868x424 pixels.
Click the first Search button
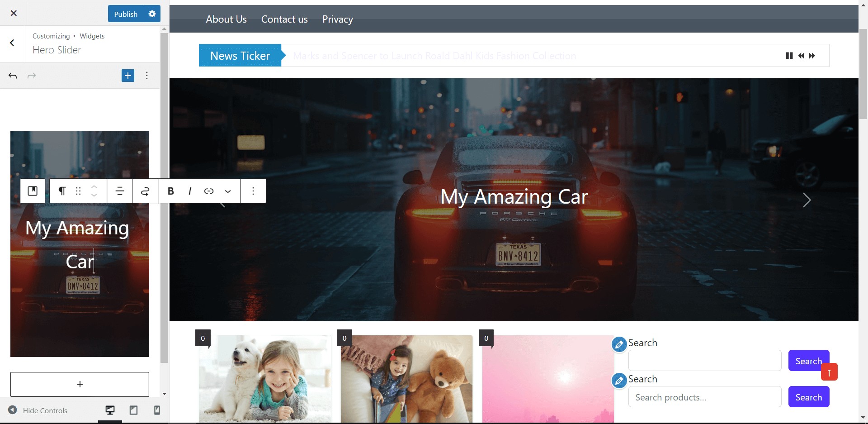[808, 361]
